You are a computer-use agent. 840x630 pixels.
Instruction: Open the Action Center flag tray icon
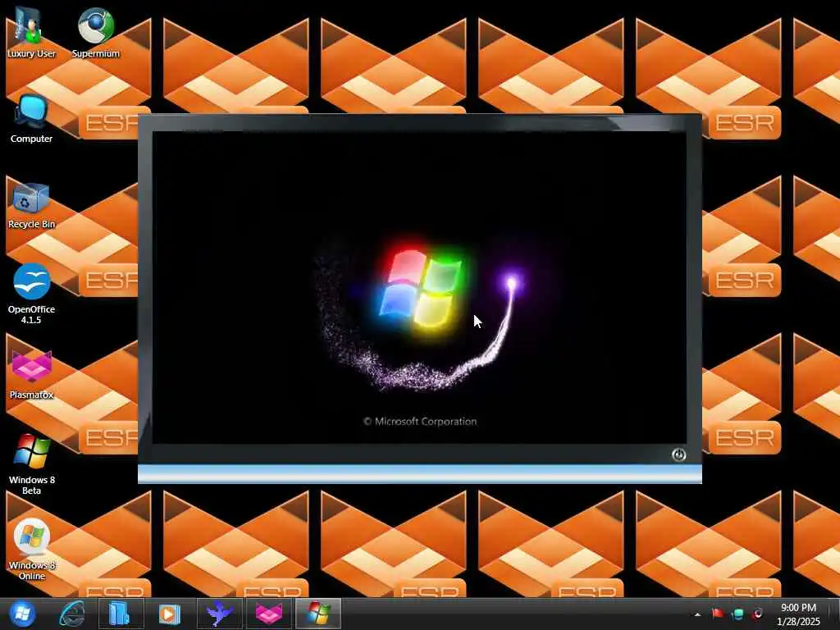click(717, 614)
